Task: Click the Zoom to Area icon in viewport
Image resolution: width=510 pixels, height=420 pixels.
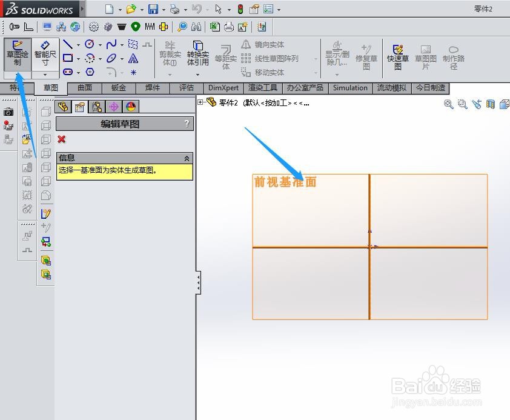Action: (462, 104)
